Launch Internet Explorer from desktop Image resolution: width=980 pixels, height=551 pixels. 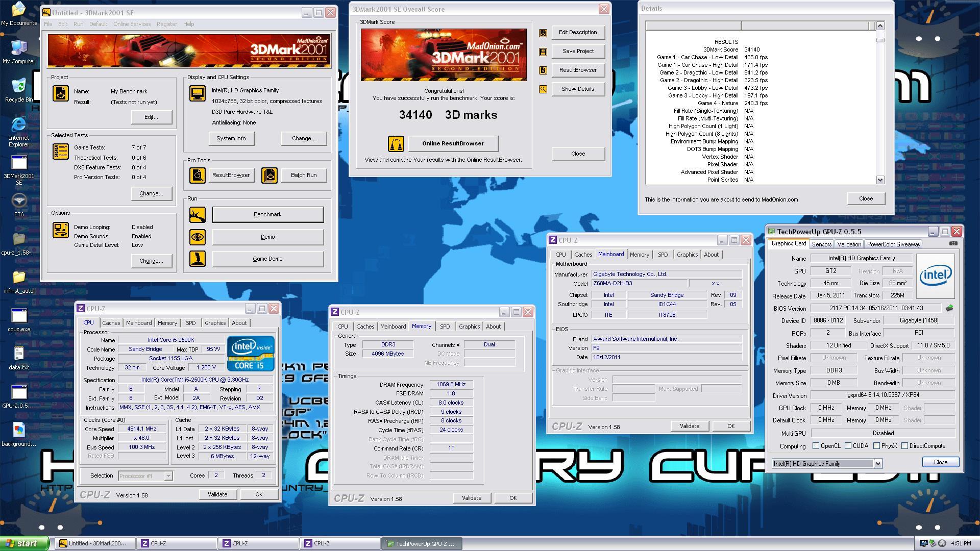[x=19, y=132]
